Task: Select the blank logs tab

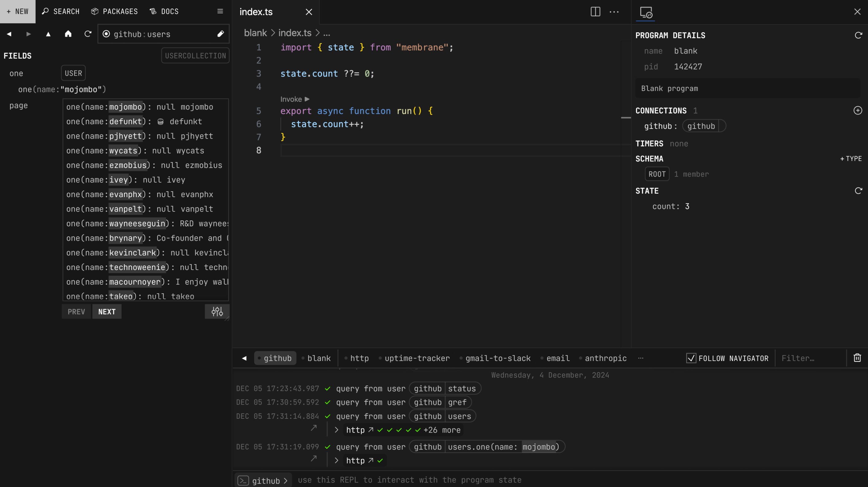Action: point(316,358)
